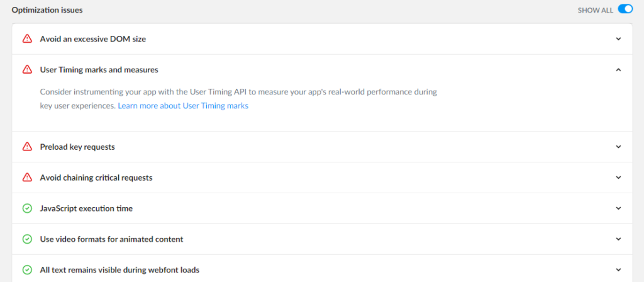The image size is (644, 282).
Task: Expand Use video formats chevron arrow
Action: point(619,239)
